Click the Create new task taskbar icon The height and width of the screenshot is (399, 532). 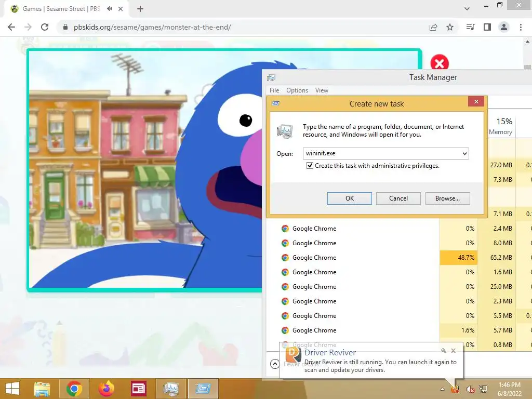203,389
